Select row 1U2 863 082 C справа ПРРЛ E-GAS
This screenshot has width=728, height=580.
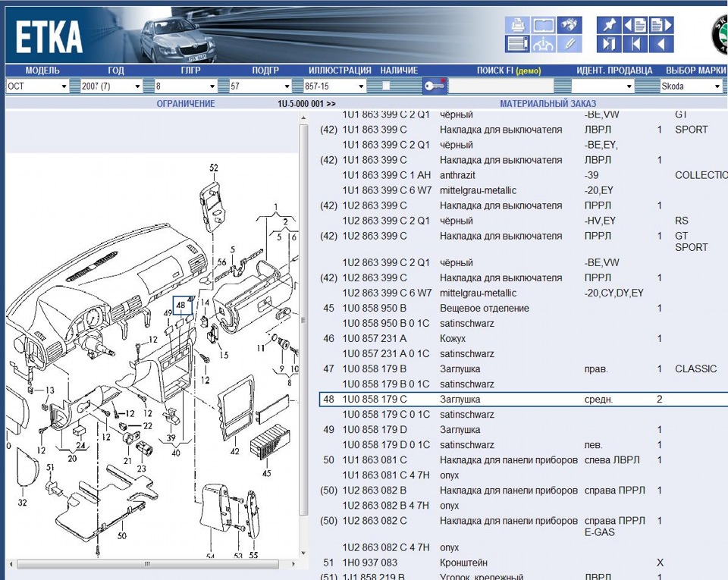click(x=523, y=526)
